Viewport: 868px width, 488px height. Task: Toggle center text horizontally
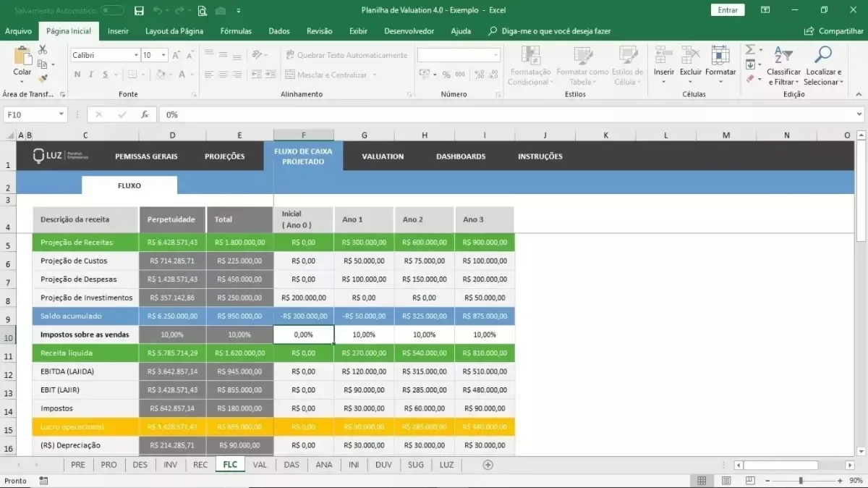(x=223, y=75)
